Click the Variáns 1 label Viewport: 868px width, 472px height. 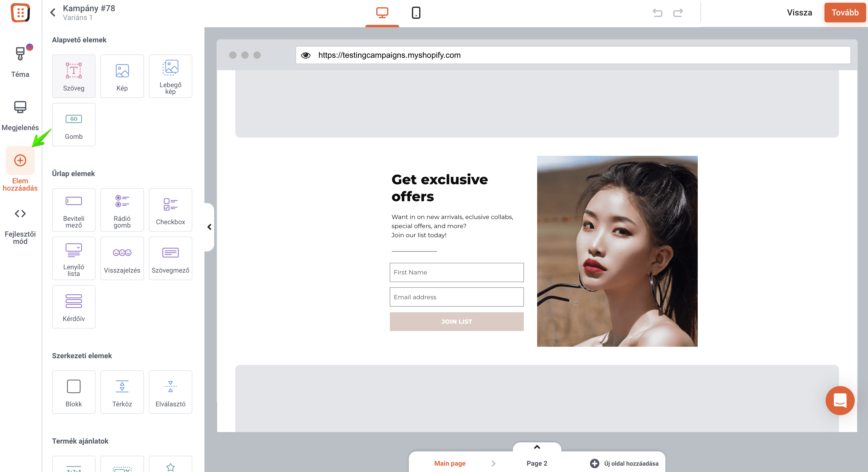(77, 18)
